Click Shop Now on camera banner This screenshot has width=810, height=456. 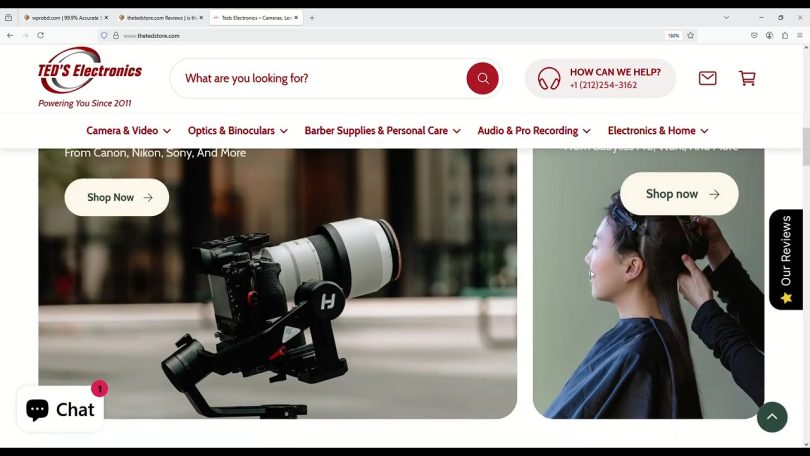point(117,197)
